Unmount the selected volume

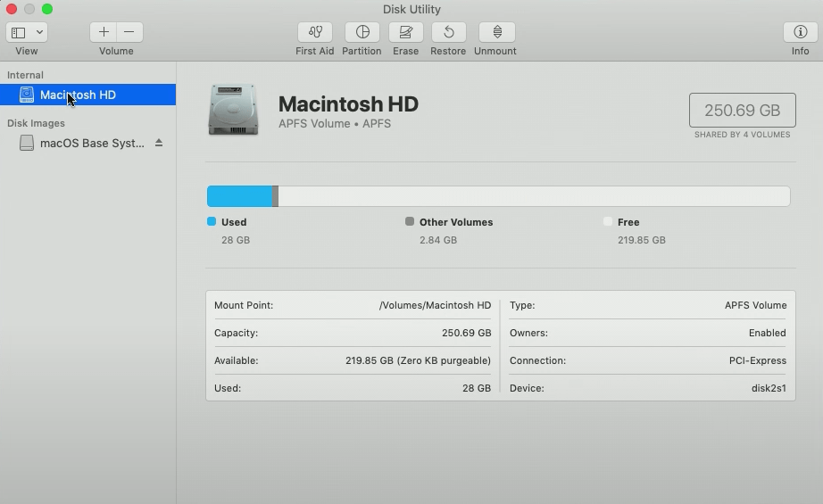[496, 32]
